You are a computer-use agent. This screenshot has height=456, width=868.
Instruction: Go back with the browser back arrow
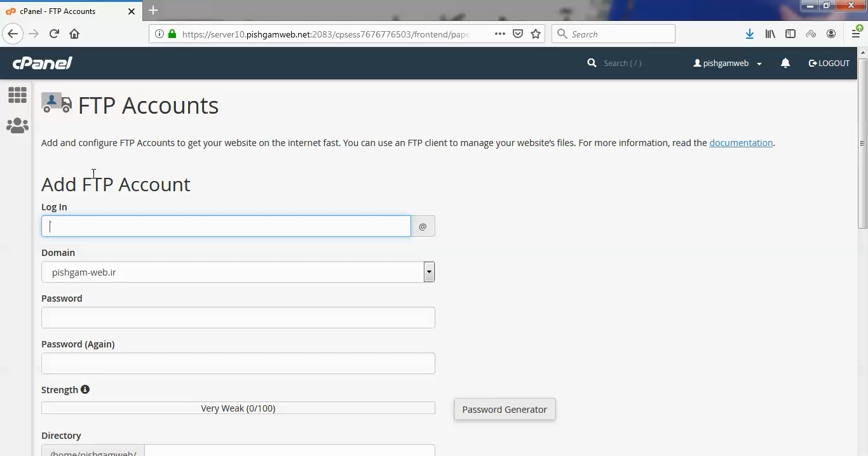click(13, 34)
